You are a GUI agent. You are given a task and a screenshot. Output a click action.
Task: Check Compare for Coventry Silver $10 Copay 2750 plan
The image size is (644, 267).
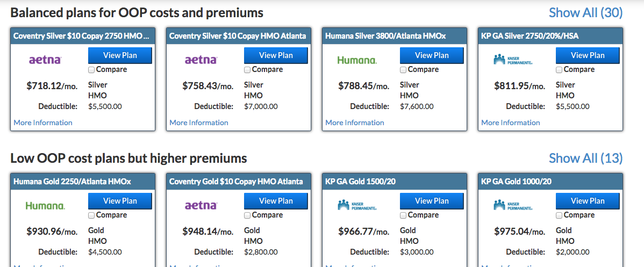(x=91, y=70)
